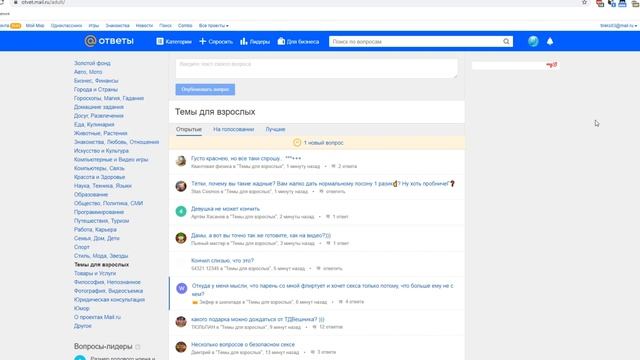
Task: Open Авто, Мото category
Action: (88, 72)
